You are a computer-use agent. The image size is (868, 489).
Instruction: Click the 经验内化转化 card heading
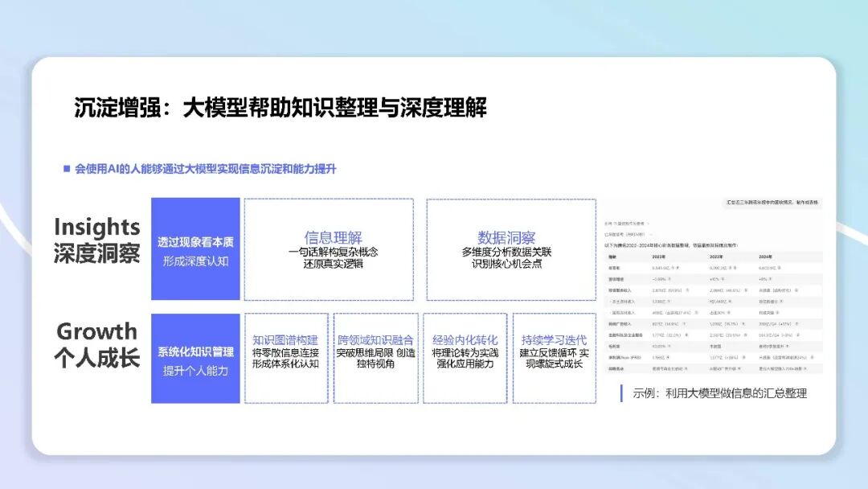(465, 340)
